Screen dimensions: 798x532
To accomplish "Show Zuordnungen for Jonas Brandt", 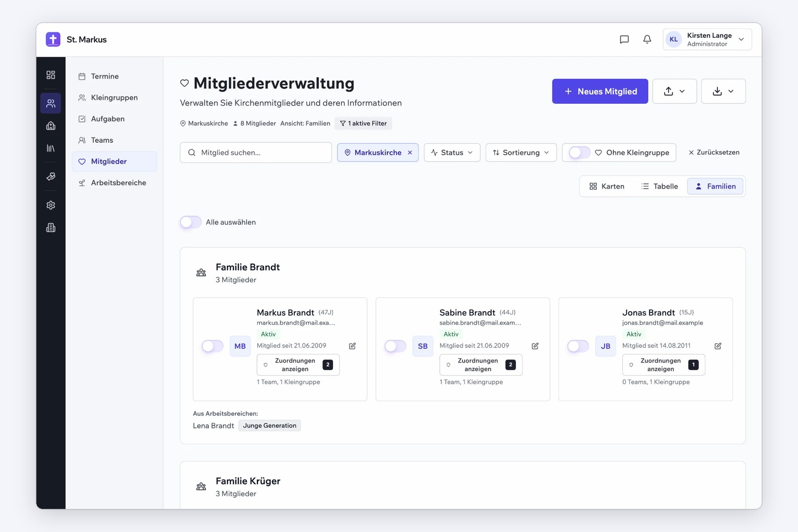I will click(663, 365).
